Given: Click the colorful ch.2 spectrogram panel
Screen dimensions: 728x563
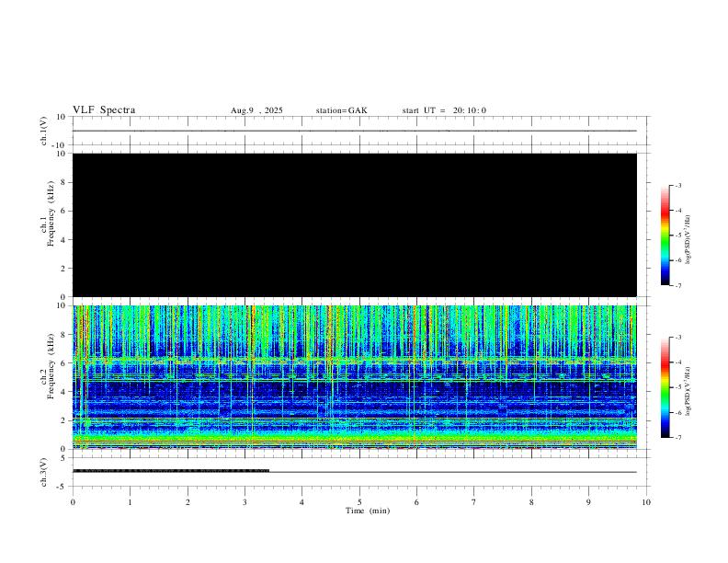Looking at the screenshot, I should tap(354, 375).
